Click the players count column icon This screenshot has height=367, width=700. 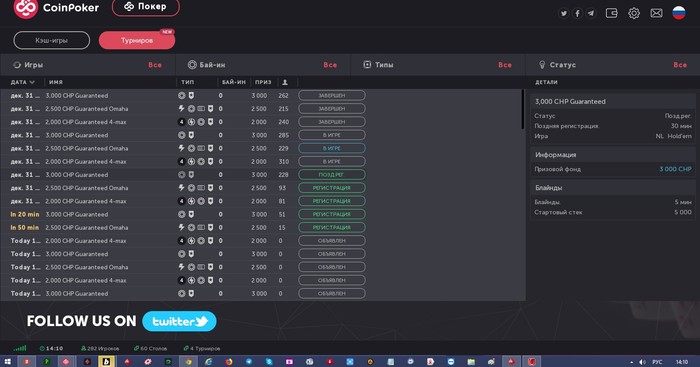tap(285, 82)
